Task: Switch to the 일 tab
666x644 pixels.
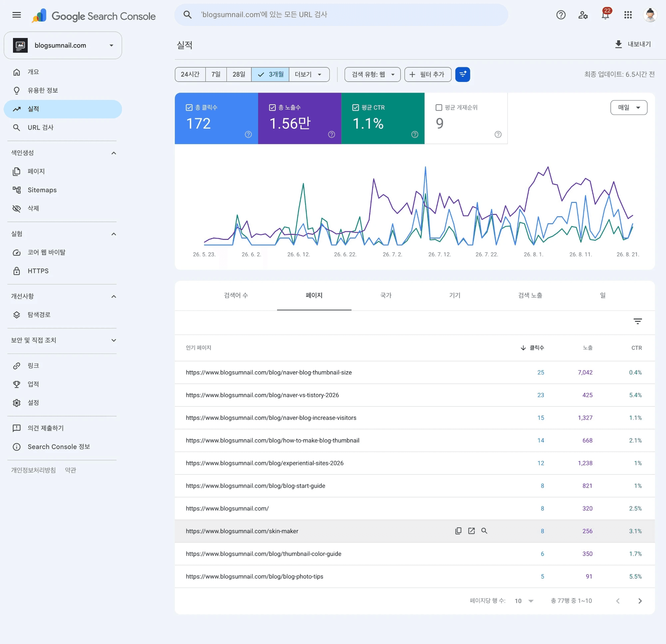Action: tap(602, 295)
